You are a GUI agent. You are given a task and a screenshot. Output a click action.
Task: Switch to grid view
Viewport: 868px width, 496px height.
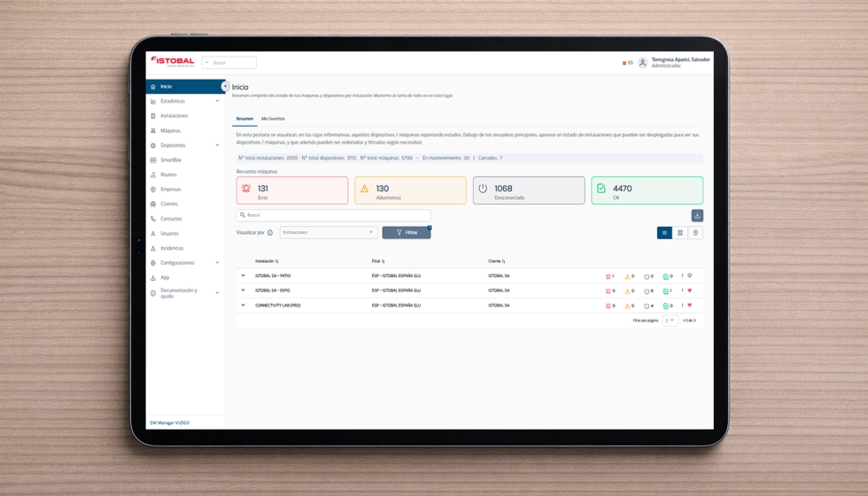680,233
